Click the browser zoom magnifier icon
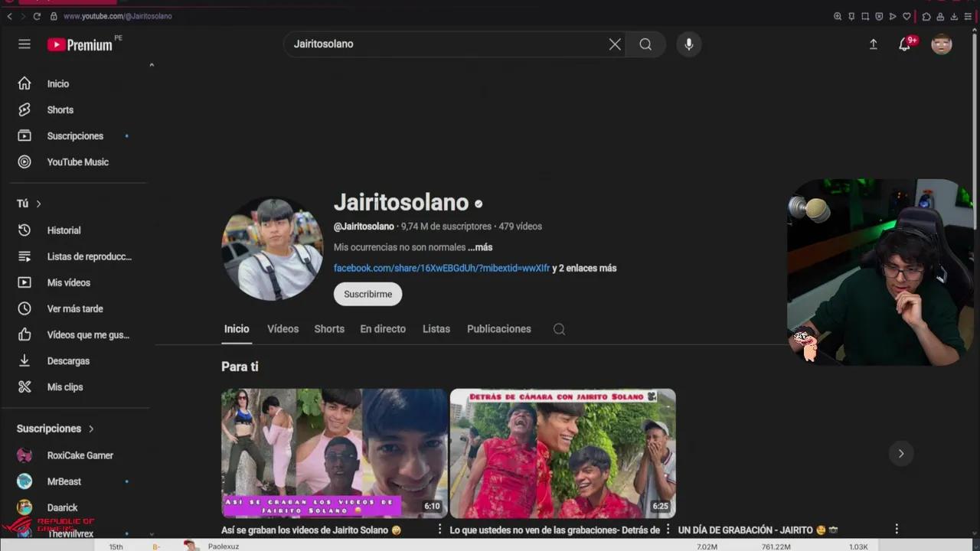Image resolution: width=980 pixels, height=551 pixels. 838,16
